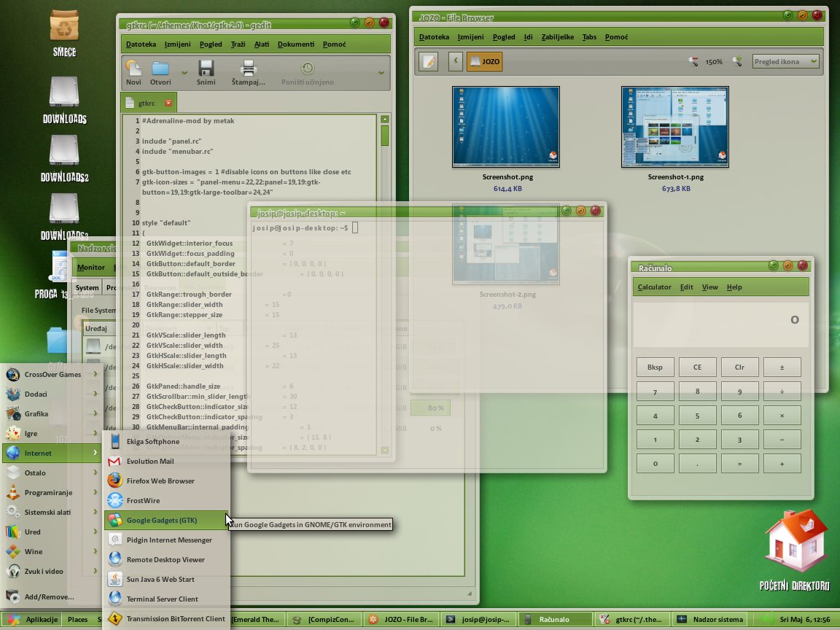Launch FrostWire from the Internet menu

(x=166, y=500)
